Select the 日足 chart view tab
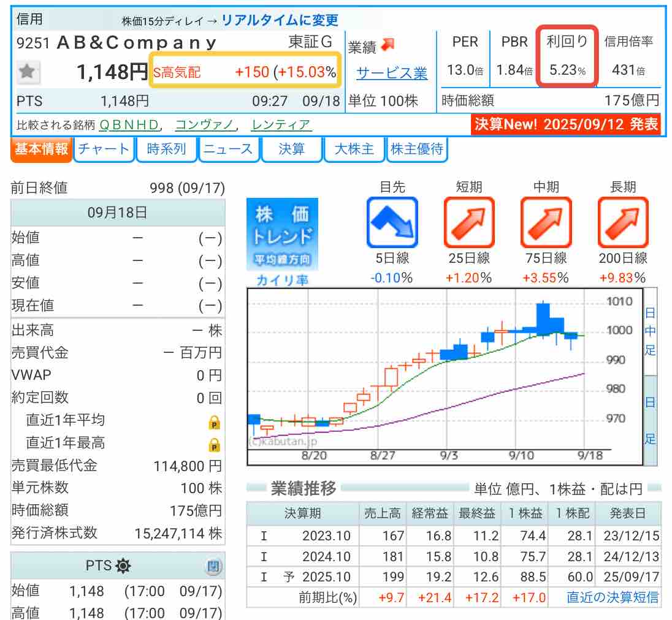 pos(650,420)
